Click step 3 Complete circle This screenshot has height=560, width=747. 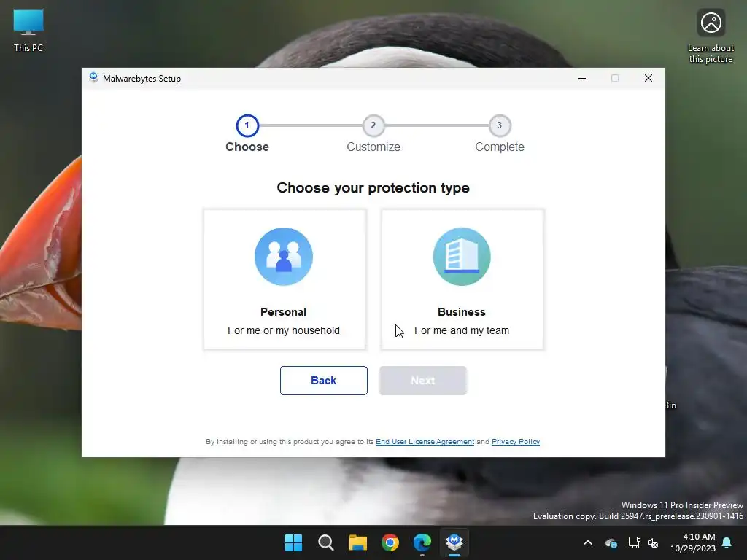pyautogui.click(x=500, y=125)
